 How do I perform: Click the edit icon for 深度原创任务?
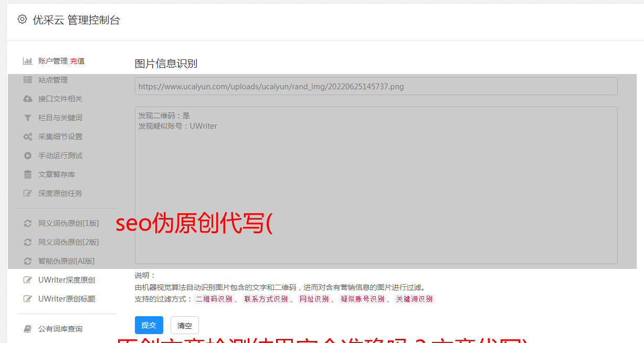coord(28,193)
